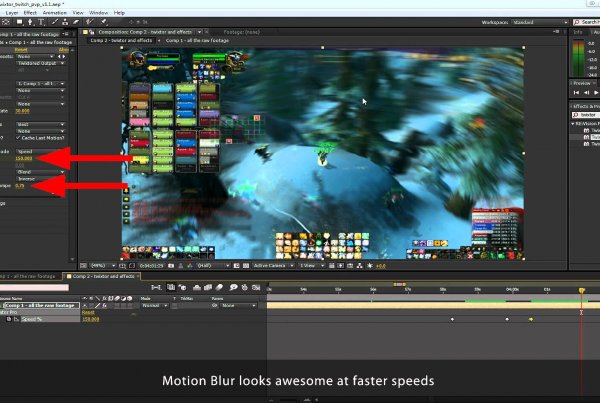
Task: Click Frame Blending icon in timeline
Action: tap(208, 287)
